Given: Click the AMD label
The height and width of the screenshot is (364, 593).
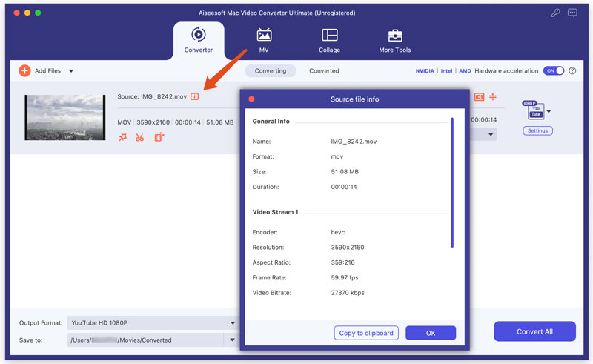Looking at the screenshot, I should (465, 70).
